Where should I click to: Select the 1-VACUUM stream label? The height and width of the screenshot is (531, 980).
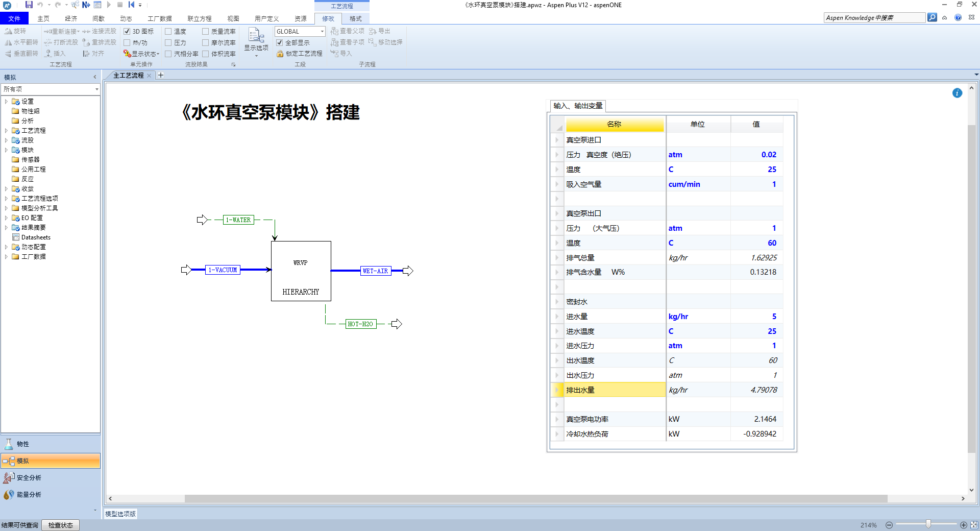click(x=223, y=270)
